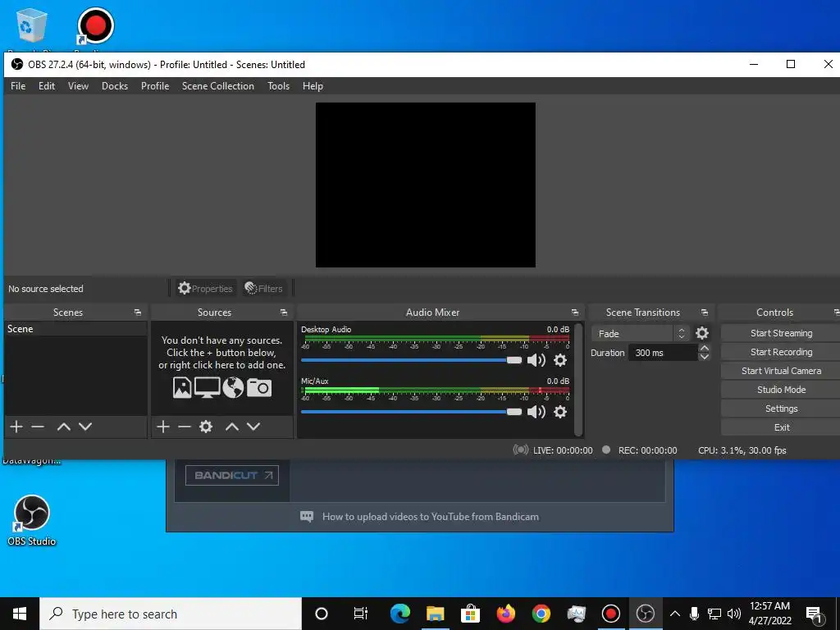
Task: Click the Filters button
Action: 263,288
